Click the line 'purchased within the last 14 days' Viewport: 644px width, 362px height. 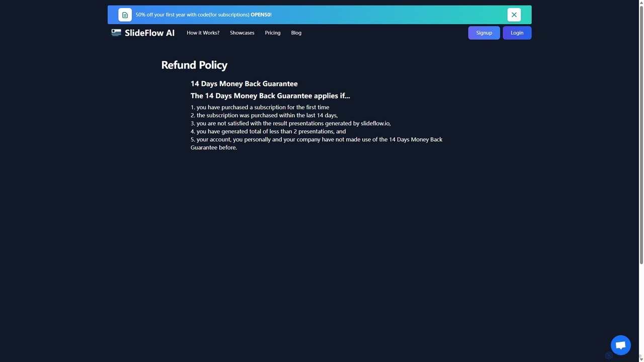tap(264, 115)
